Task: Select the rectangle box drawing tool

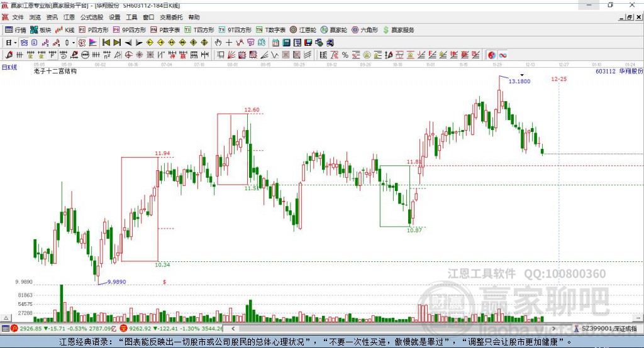Action: point(221,55)
